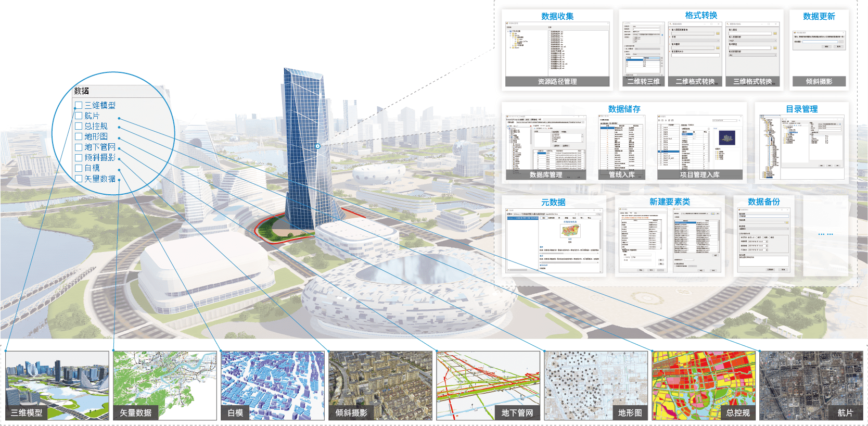This screenshot has width=868, height=426.
Task: Tick the 矢量数据 checkbox
Action: coord(79,179)
